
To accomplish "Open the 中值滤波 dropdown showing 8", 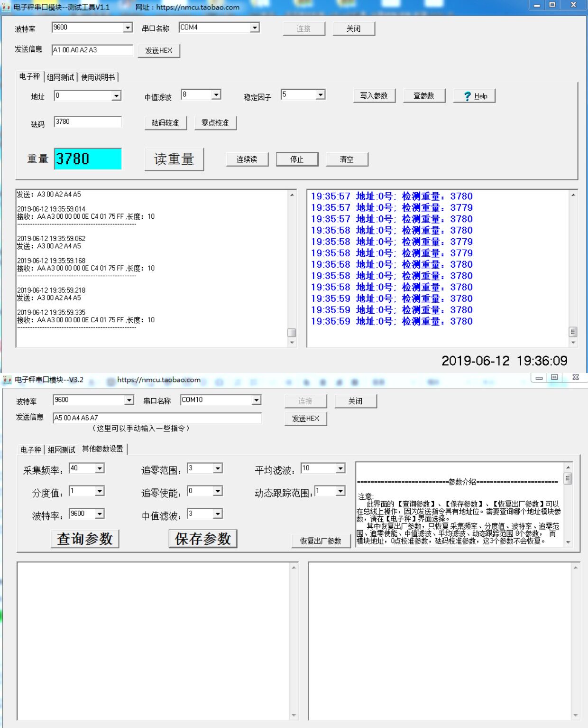I will pyautogui.click(x=216, y=95).
